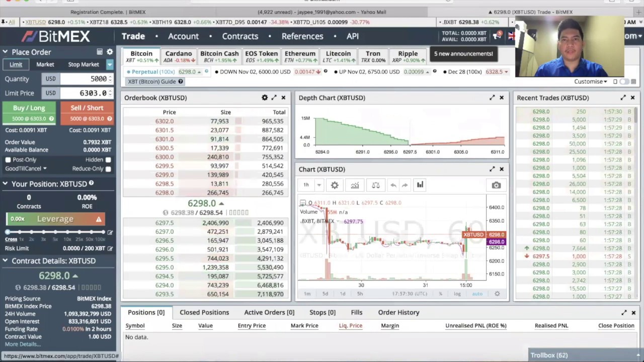Open grid layout icon near Customise

coord(633,81)
